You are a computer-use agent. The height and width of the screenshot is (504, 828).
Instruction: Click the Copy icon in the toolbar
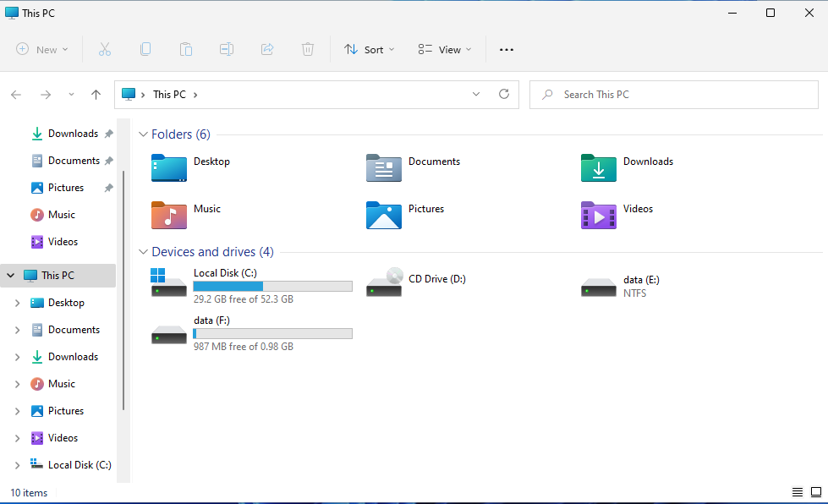point(145,49)
